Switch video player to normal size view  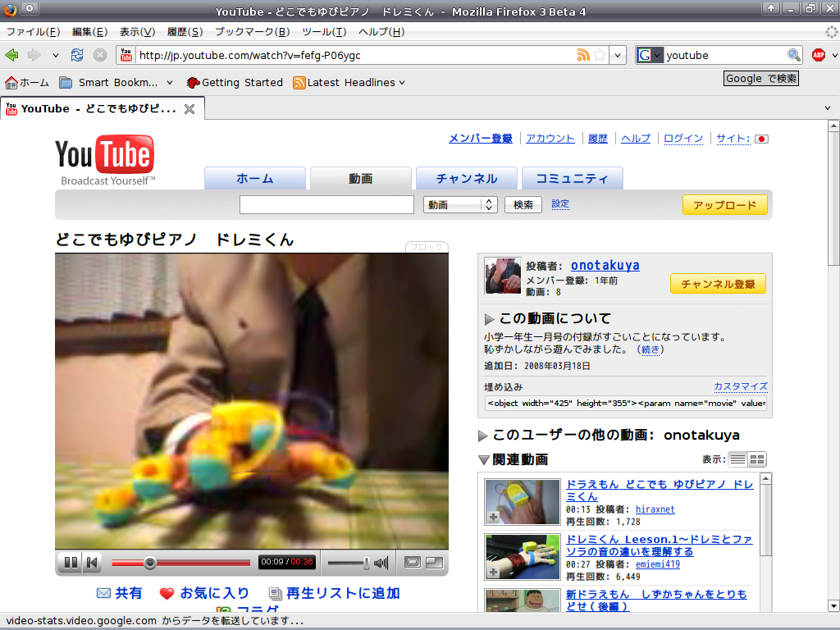click(x=413, y=562)
